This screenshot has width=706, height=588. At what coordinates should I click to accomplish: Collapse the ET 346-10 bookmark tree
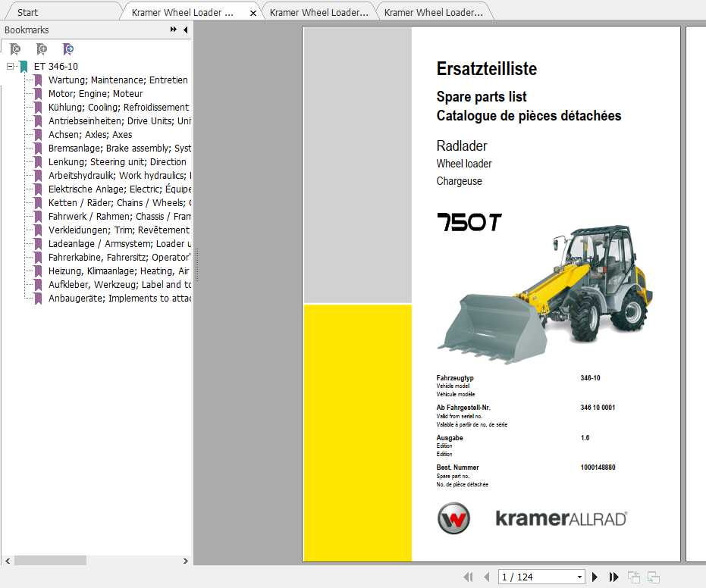coord(10,67)
